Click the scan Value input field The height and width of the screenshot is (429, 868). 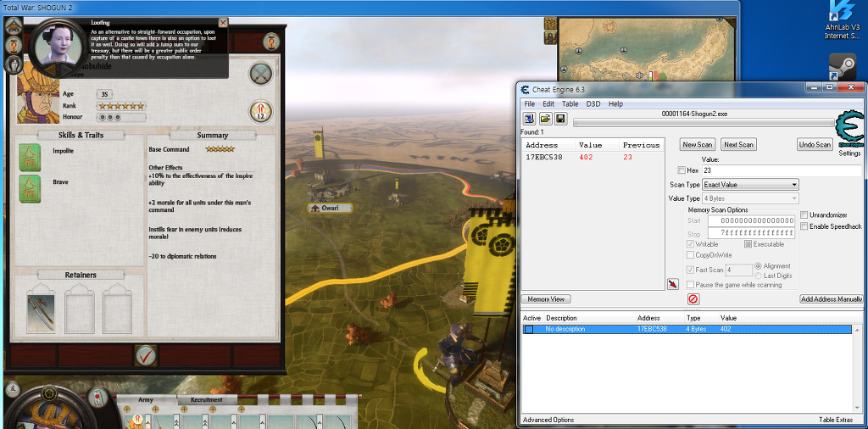point(782,170)
